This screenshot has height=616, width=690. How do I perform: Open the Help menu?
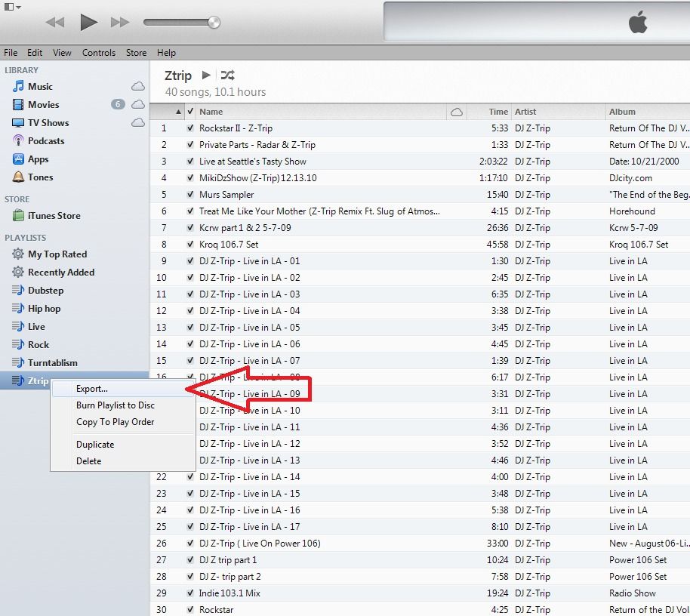pyautogui.click(x=166, y=53)
